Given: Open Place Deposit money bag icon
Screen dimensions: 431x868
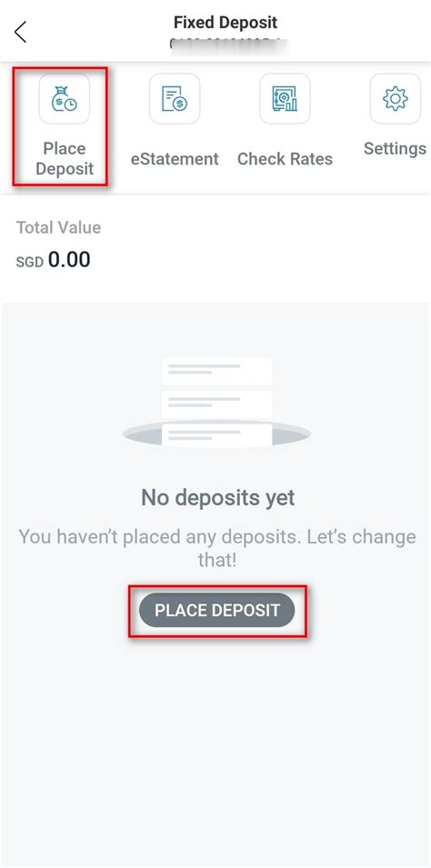Looking at the screenshot, I should (x=64, y=98).
